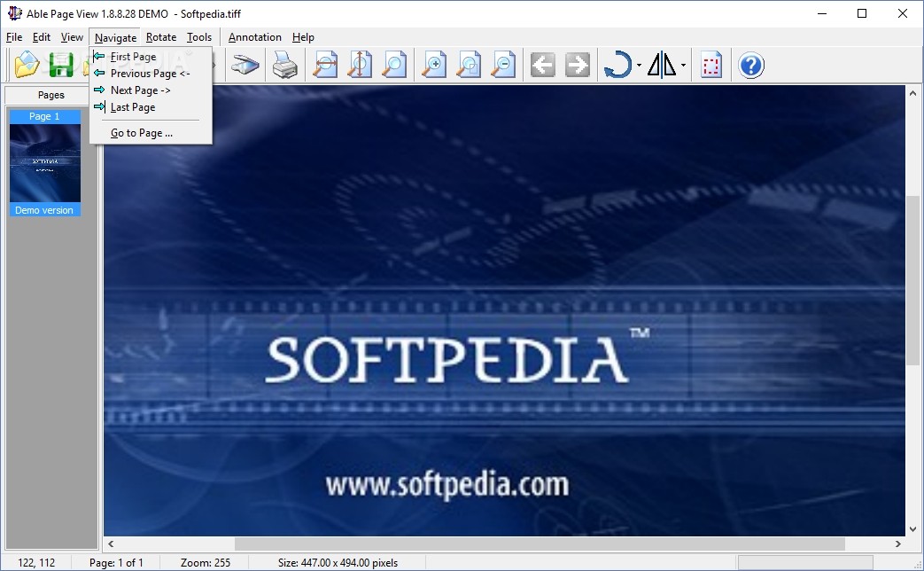Click the Scan document scanner icon
Image resolution: width=924 pixels, height=571 pixels.
245,65
